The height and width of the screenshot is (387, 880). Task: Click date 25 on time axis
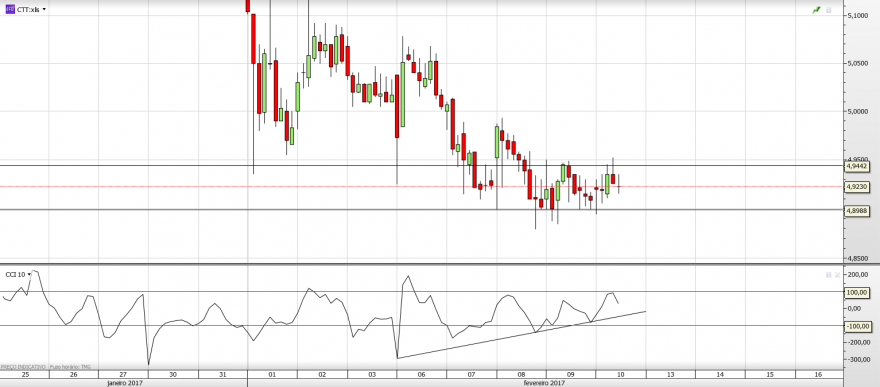[25, 374]
